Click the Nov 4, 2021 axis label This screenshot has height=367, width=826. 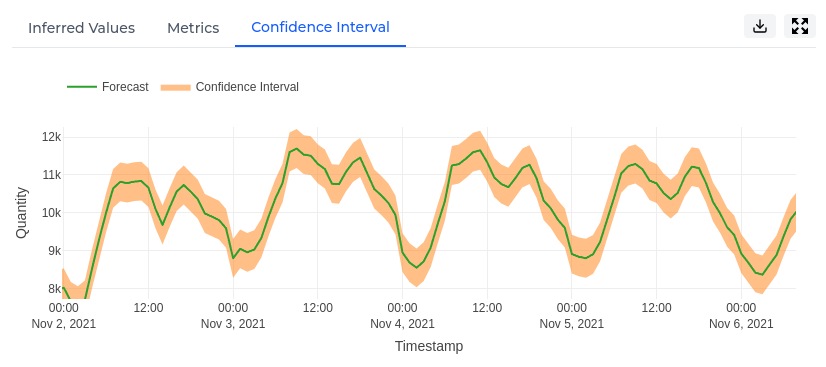(402, 323)
